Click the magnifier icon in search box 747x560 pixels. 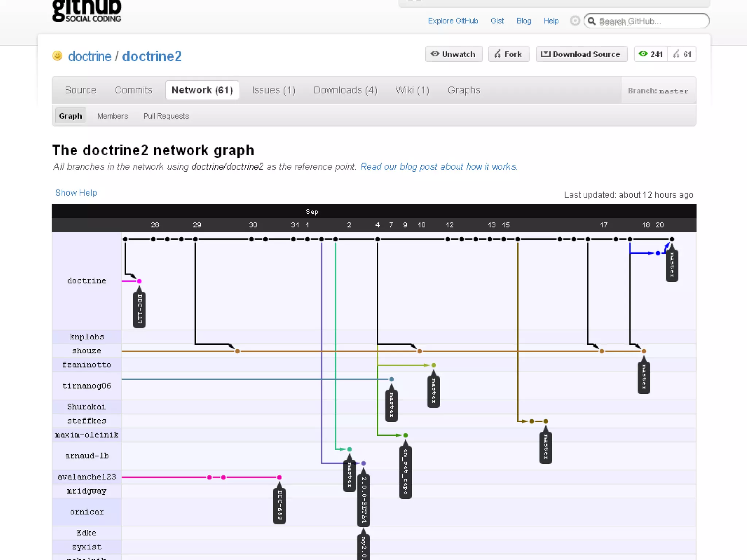click(x=592, y=21)
